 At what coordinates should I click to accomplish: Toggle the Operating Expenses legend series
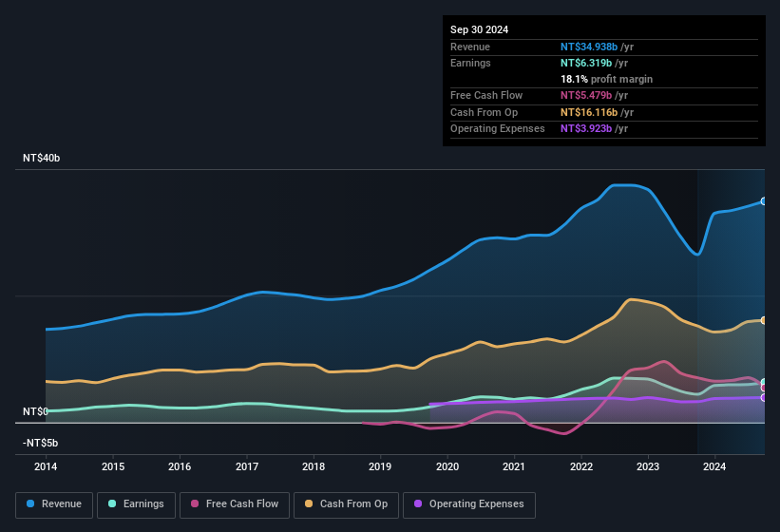469,504
